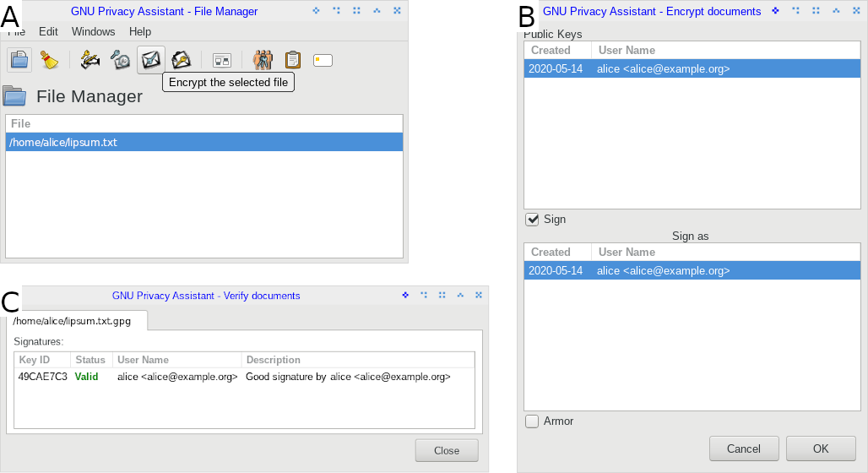The width and height of the screenshot is (868, 473).
Task: Click the Decrypt file envelope-key icon
Action: (181, 60)
